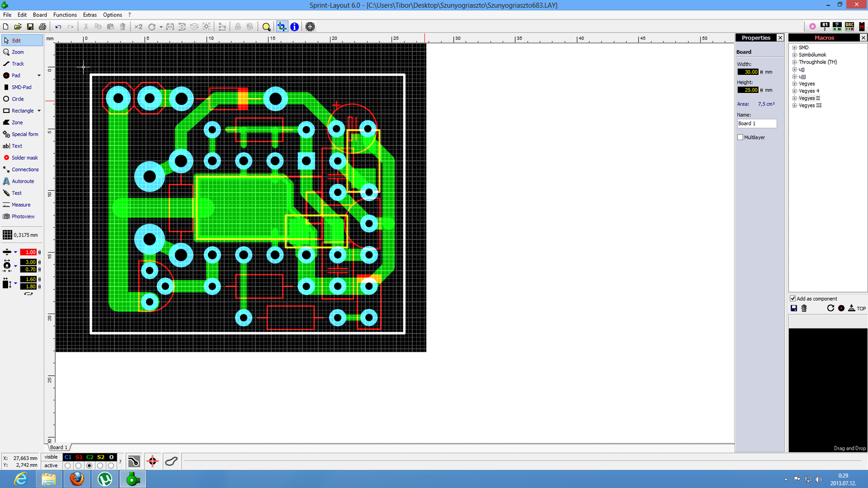The height and width of the screenshot is (488, 868).
Task: Open the Edit menu
Action: click(22, 15)
